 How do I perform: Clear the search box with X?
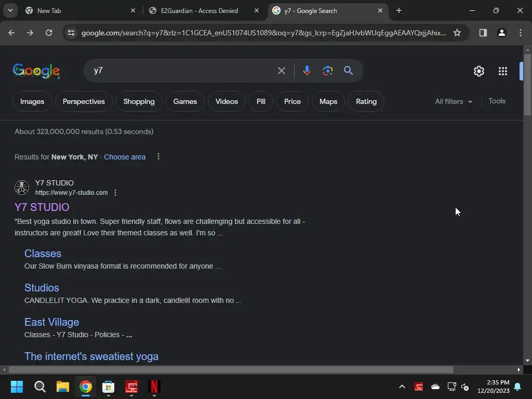click(x=281, y=71)
